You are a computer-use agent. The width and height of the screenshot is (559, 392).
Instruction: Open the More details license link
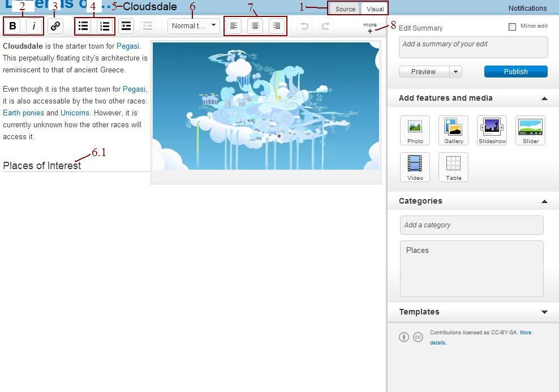(526, 333)
